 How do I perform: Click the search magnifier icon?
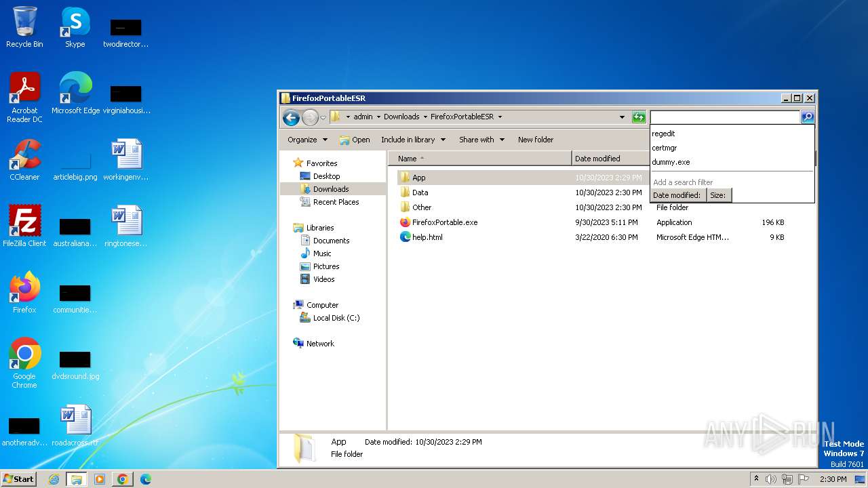[x=807, y=117]
